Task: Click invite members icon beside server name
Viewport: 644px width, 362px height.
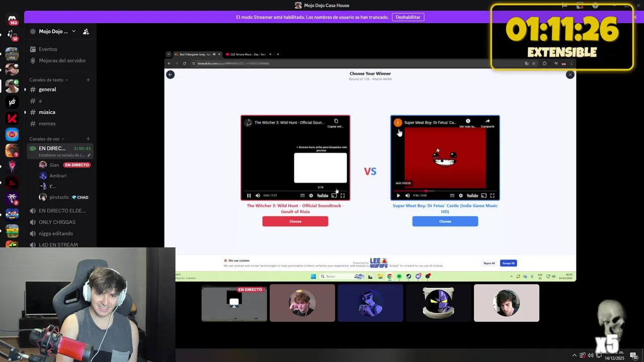Action: 86,31
